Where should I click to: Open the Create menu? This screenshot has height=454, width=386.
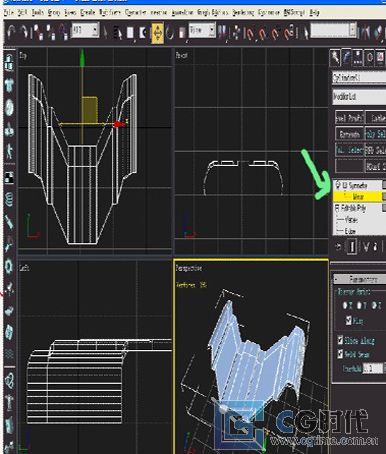(88, 13)
